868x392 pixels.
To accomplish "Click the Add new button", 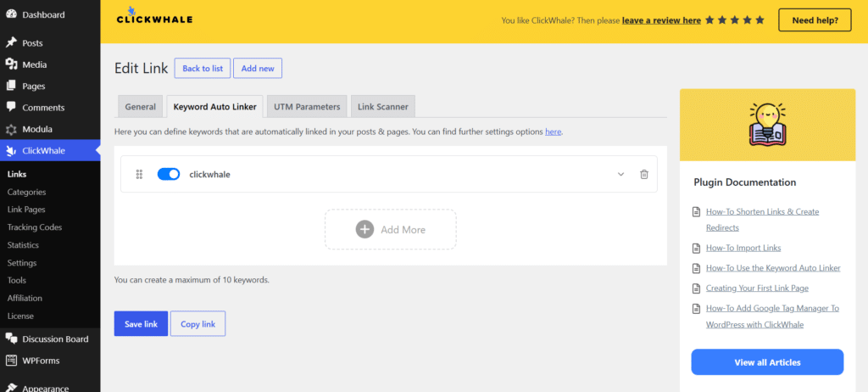I will click(x=258, y=68).
